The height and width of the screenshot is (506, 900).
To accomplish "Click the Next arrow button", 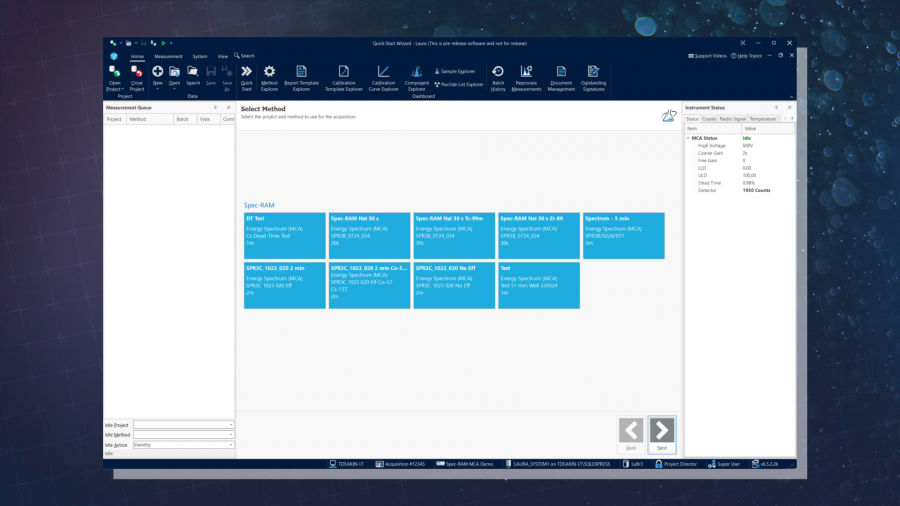I will point(662,431).
